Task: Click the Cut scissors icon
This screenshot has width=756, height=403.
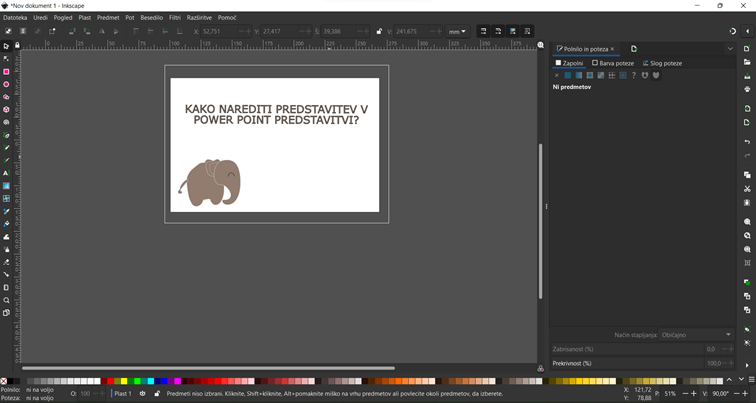Action: (x=747, y=188)
